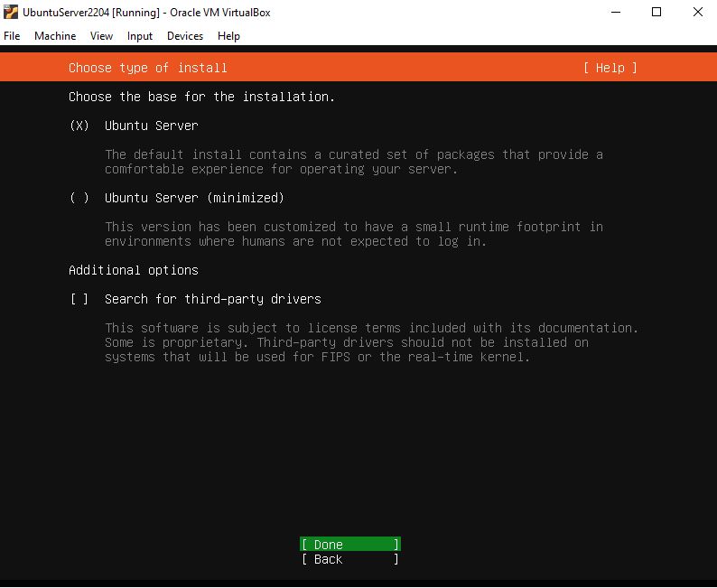Click the [ Help ] button in orange header

click(610, 68)
